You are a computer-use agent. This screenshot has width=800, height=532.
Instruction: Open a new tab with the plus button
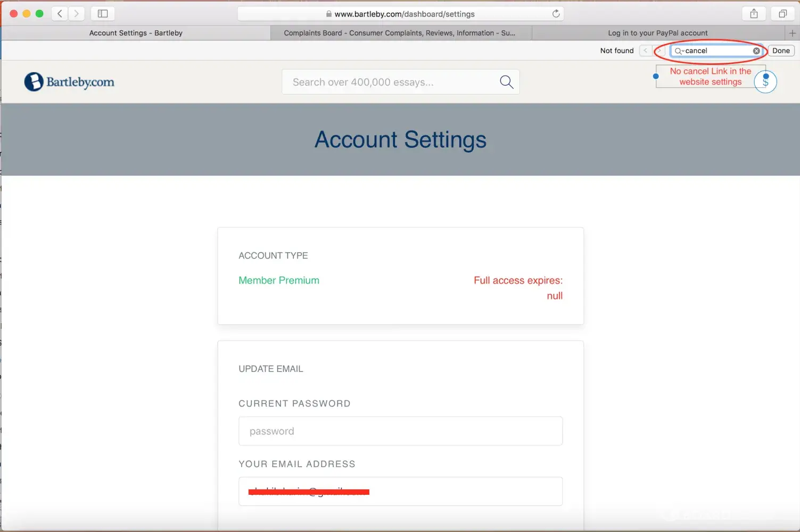coord(793,33)
